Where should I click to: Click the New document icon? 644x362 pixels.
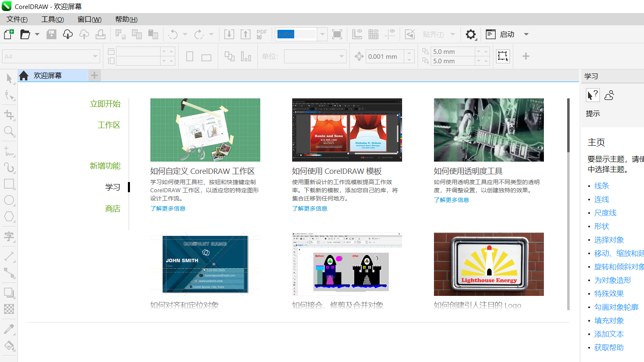[x=9, y=34]
